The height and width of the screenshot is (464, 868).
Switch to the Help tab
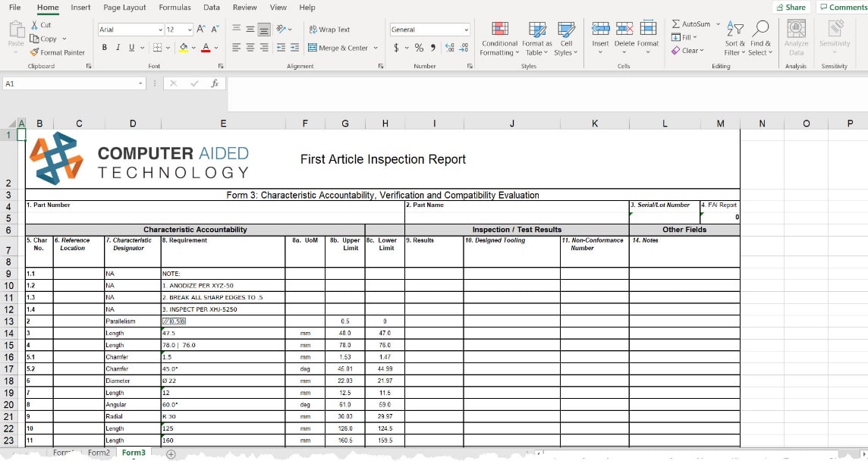(x=307, y=7)
